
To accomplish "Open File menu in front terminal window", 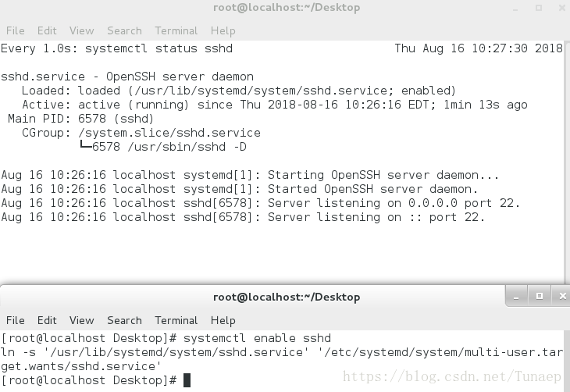I will click(16, 320).
